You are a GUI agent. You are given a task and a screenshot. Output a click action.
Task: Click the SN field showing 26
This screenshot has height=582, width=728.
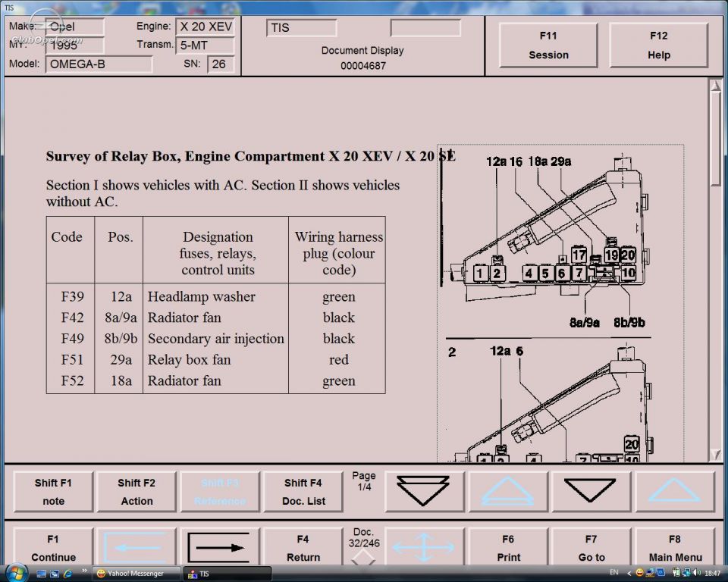click(221, 64)
